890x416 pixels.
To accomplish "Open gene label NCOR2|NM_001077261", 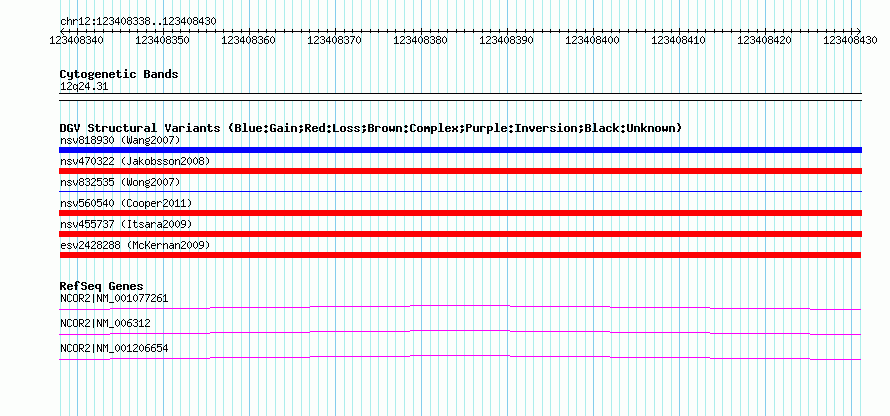I will (x=114, y=299).
